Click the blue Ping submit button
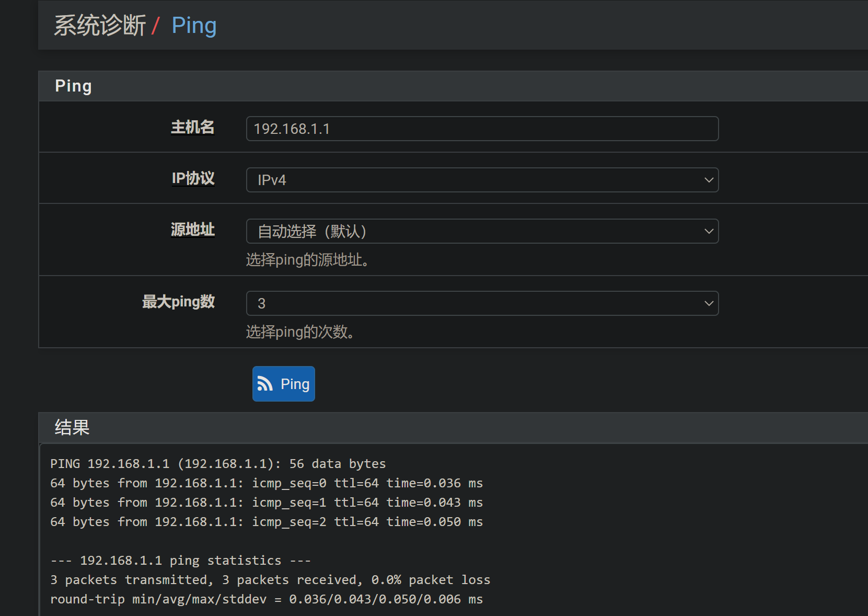This screenshot has height=616, width=868. pos(284,384)
